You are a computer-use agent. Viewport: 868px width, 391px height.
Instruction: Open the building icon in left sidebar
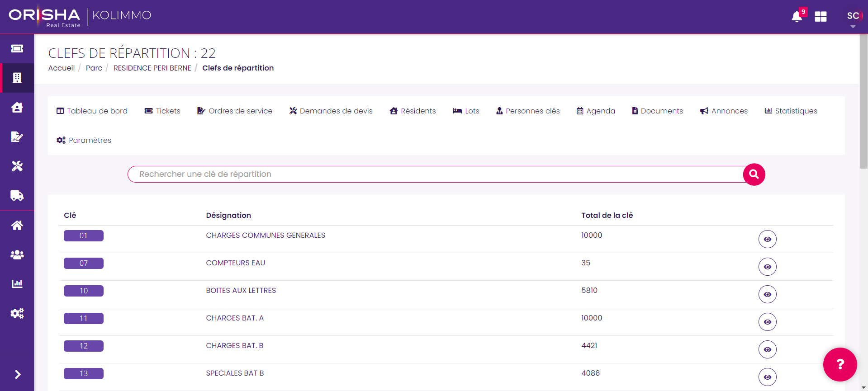(17, 78)
